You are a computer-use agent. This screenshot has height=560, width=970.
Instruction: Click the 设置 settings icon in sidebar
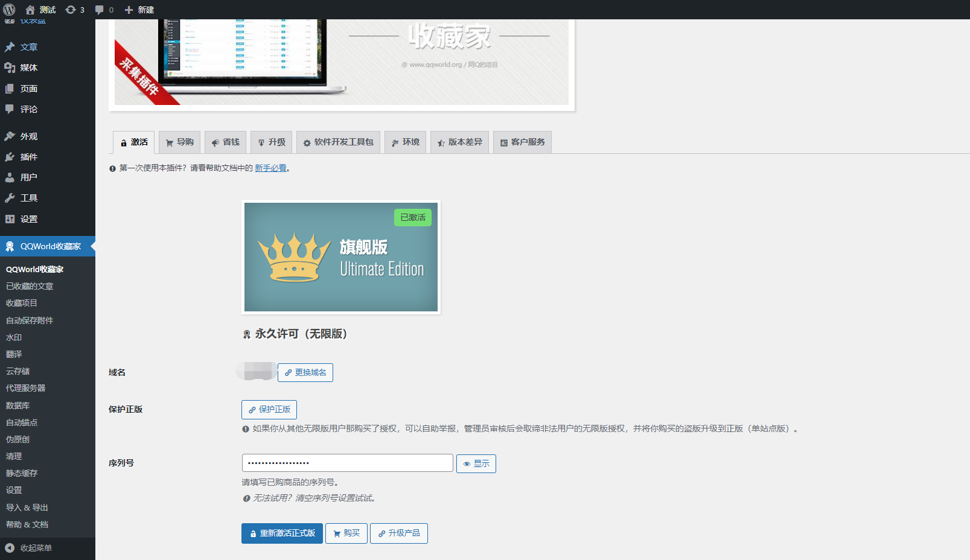[10, 219]
